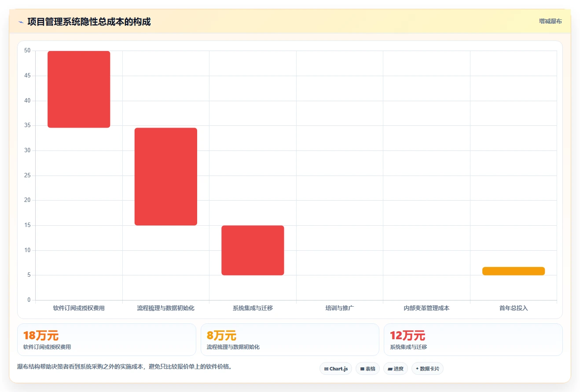Image resolution: width=580 pixels, height=392 pixels.
Task: Click y-axis value 50
Action: coord(28,51)
